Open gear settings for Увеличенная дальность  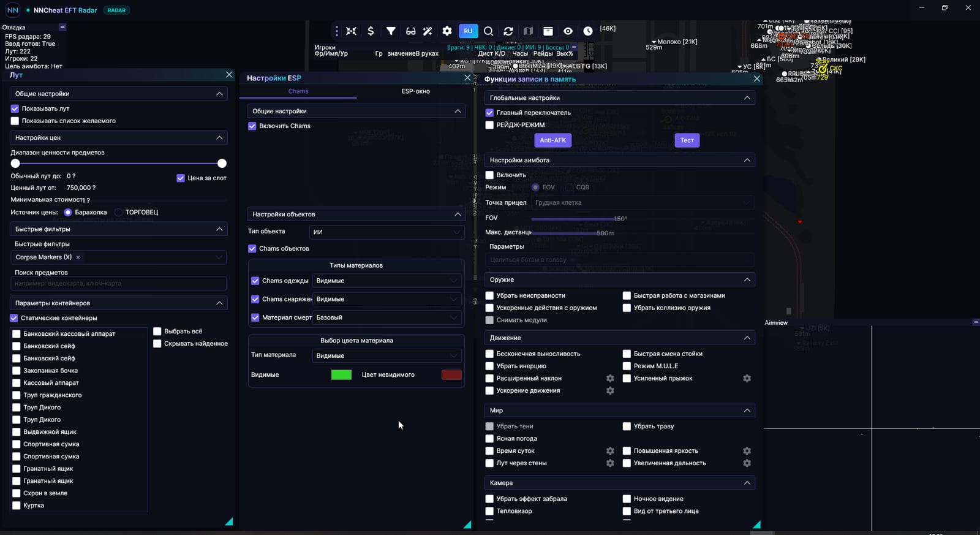tap(747, 463)
